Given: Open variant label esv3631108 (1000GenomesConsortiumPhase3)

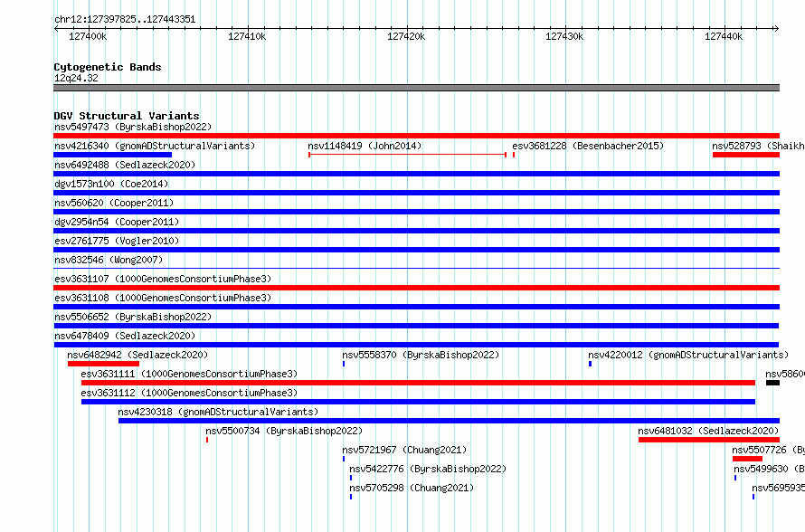Looking at the screenshot, I should point(163,298).
